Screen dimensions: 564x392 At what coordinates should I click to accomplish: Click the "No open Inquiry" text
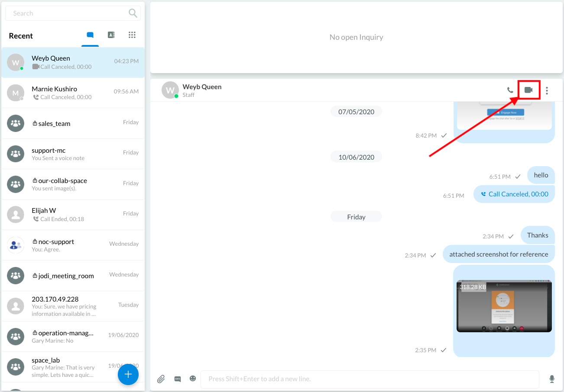click(x=356, y=37)
